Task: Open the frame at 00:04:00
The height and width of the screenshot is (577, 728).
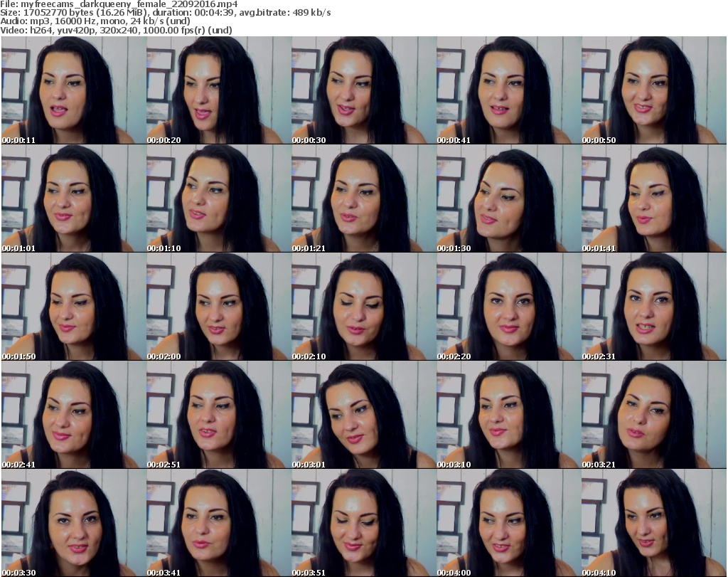Action: (x=508, y=523)
